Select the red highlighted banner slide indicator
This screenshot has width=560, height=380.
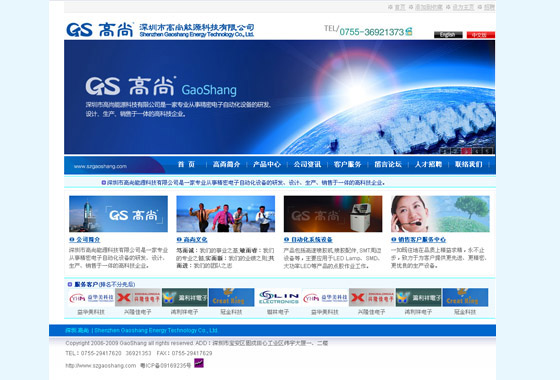tap(466, 151)
